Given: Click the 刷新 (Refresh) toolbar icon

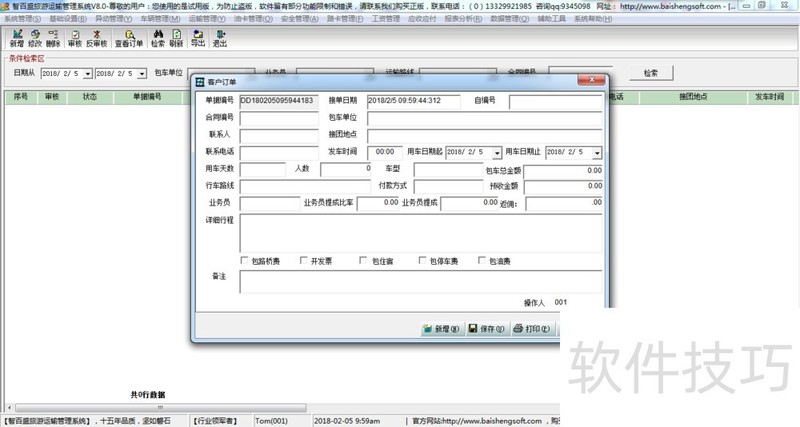Looking at the screenshot, I should tap(176, 39).
